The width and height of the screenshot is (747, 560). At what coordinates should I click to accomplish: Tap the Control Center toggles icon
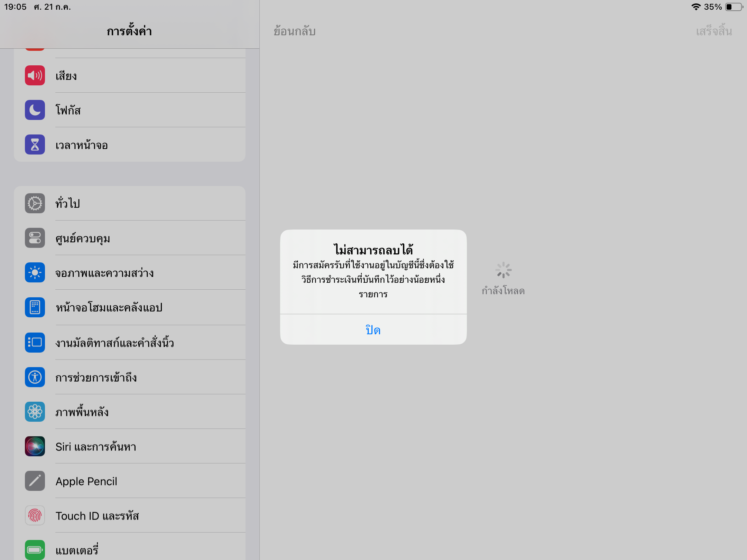[x=35, y=238]
